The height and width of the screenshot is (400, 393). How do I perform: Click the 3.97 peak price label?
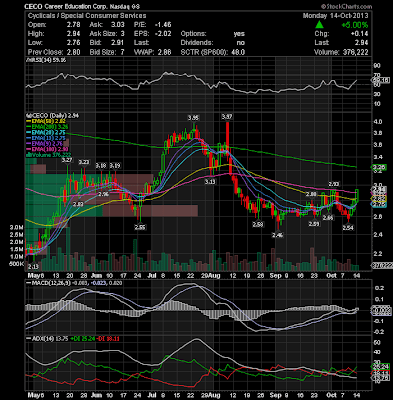[227, 116]
